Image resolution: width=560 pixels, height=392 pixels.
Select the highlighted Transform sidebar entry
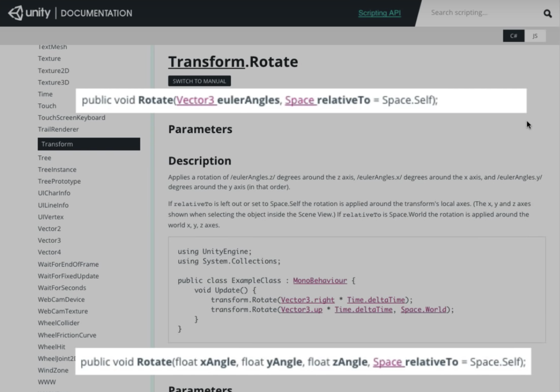pyautogui.click(x=89, y=144)
